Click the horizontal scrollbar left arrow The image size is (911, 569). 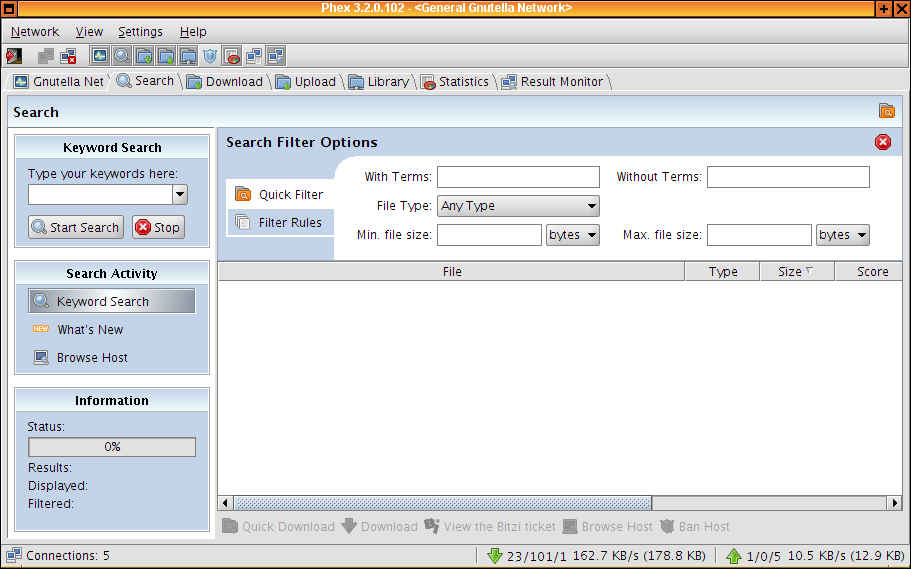[x=225, y=503]
